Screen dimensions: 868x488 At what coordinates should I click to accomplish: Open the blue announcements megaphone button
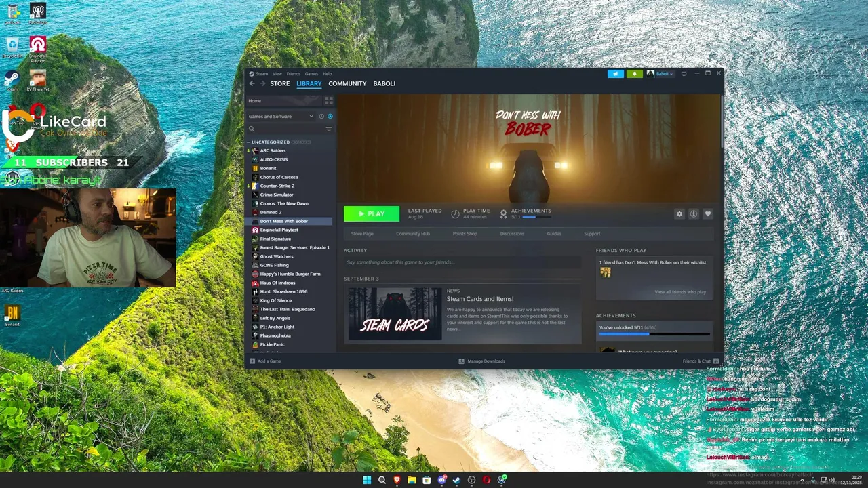tap(616, 74)
